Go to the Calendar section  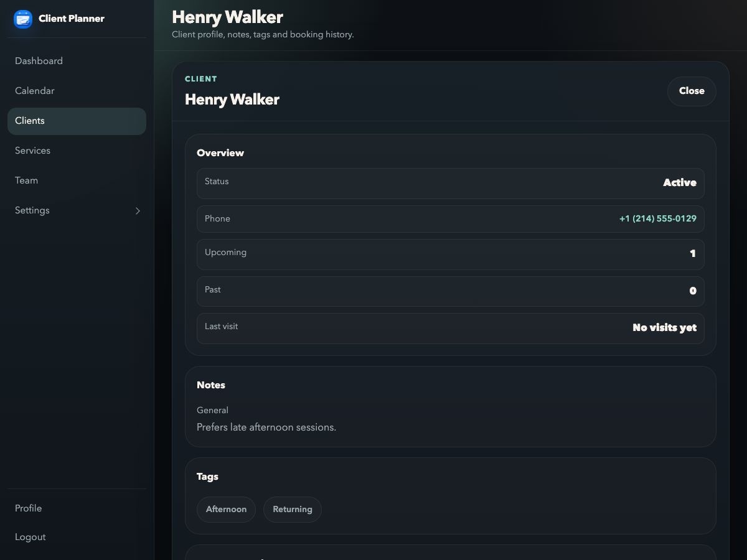77,91
